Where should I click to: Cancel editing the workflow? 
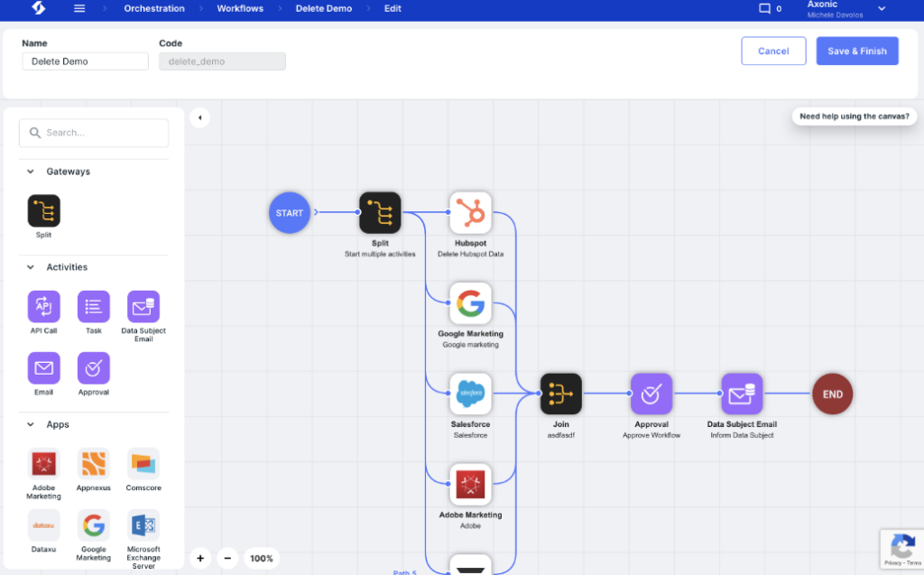click(x=773, y=51)
